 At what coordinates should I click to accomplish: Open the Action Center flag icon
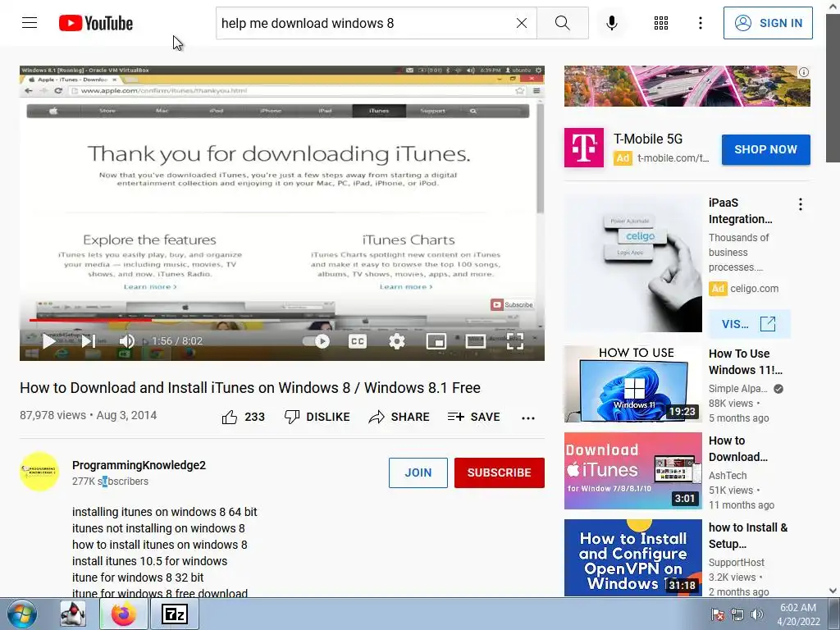coord(718,614)
